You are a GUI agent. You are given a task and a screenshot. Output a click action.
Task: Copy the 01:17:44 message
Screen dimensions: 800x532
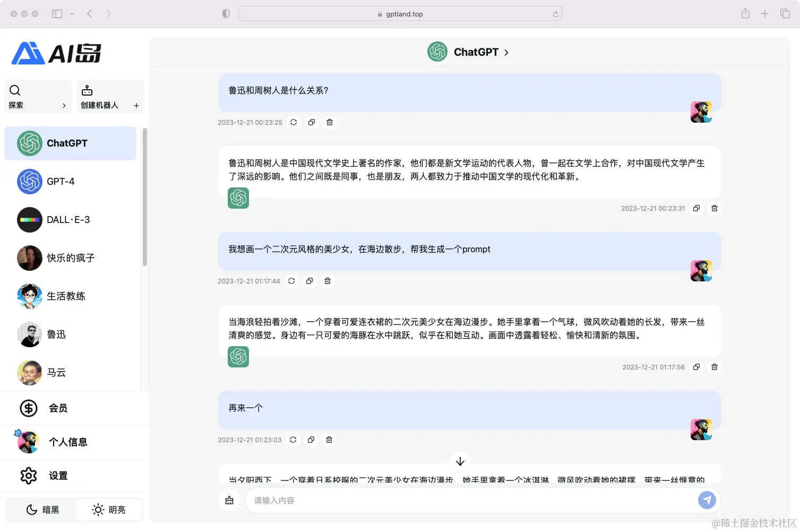point(309,281)
